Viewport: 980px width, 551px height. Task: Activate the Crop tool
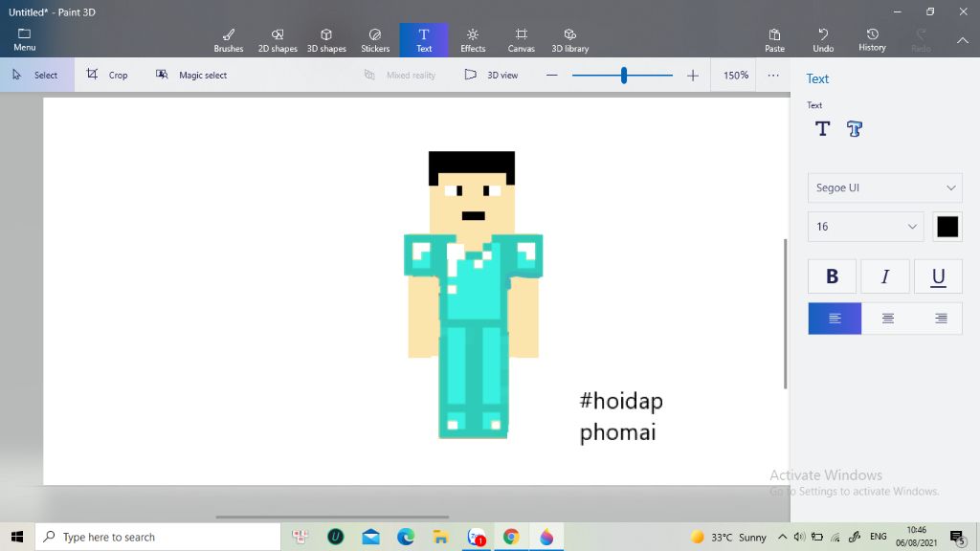point(107,75)
